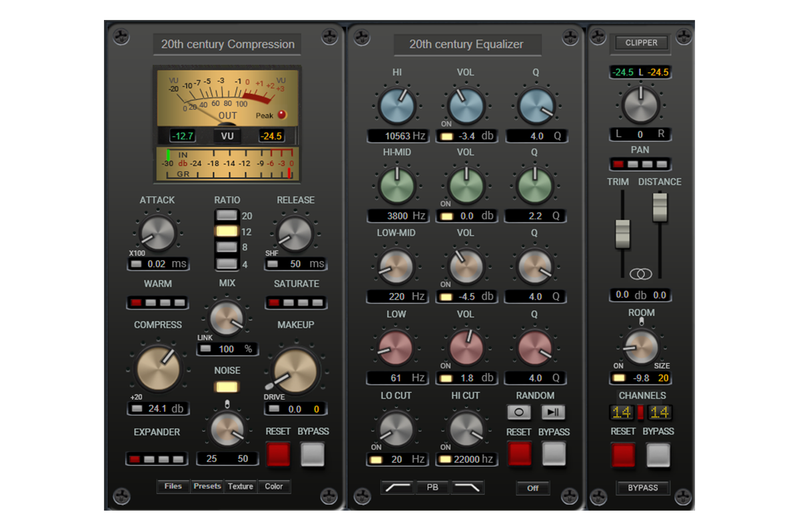
Task: Toggle the Noise switch off
Action: point(227,387)
